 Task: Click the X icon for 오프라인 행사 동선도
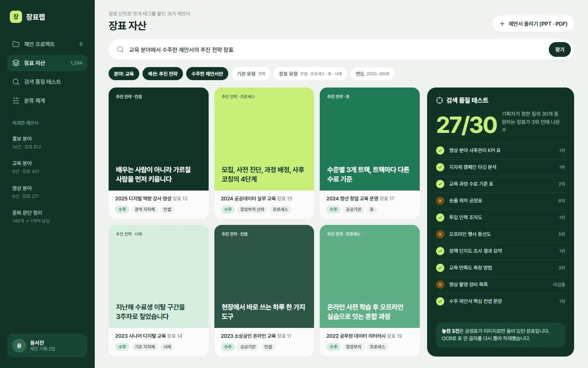pyautogui.click(x=440, y=234)
